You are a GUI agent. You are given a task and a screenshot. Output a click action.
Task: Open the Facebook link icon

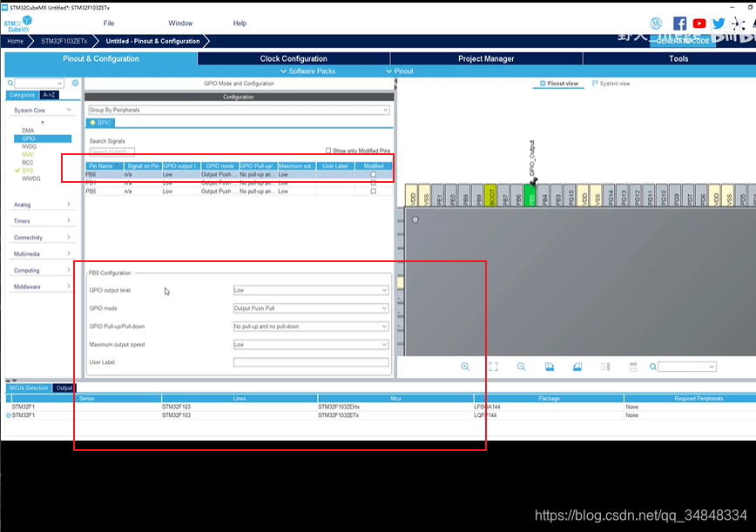point(679,24)
